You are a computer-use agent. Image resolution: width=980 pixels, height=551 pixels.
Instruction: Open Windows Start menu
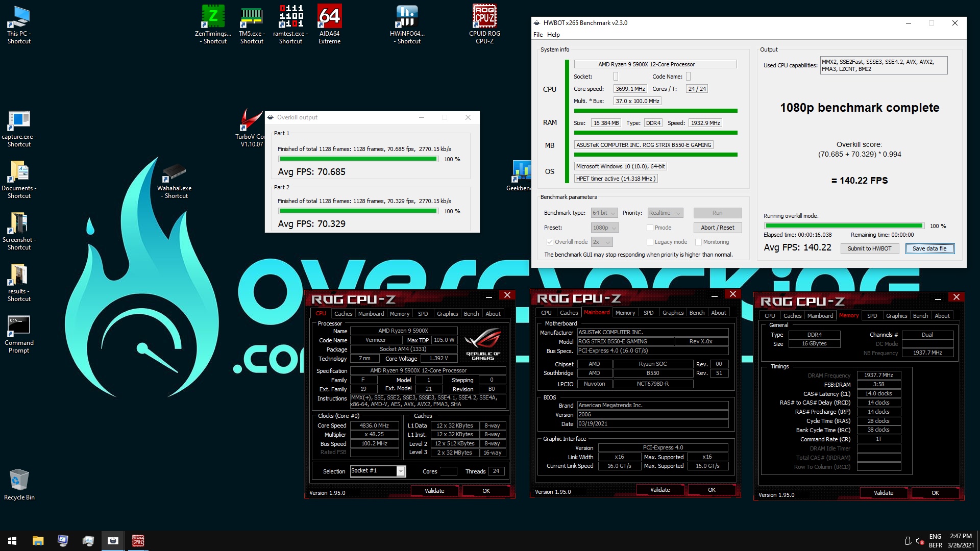pyautogui.click(x=12, y=540)
